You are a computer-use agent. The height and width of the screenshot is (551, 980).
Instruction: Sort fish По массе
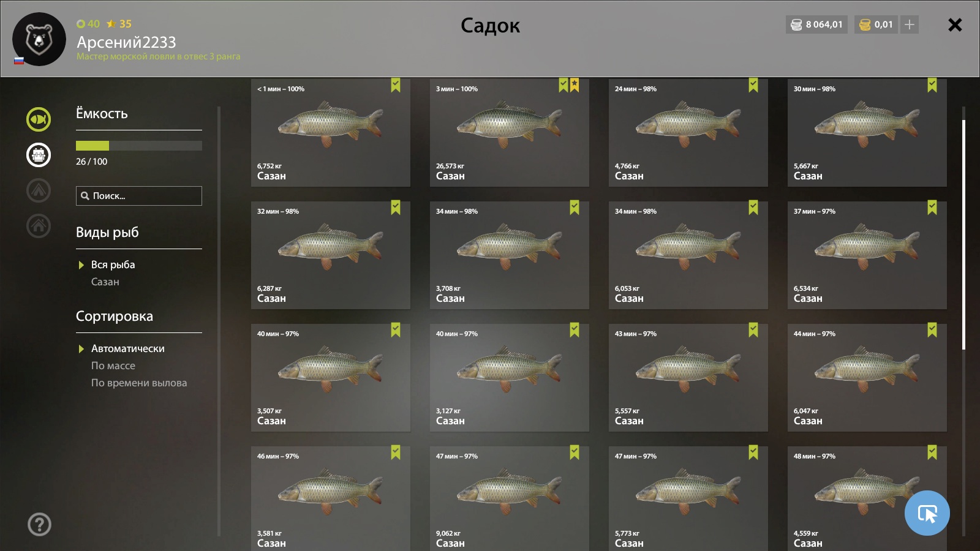(x=113, y=365)
